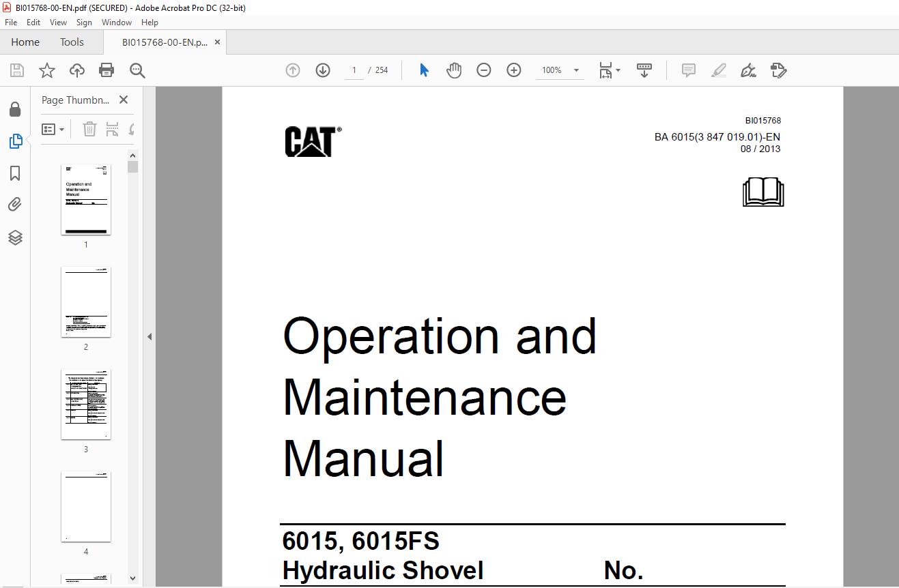The height and width of the screenshot is (588, 899).
Task: Close the Page Thumbnails panel
Action: click(124, 100)
